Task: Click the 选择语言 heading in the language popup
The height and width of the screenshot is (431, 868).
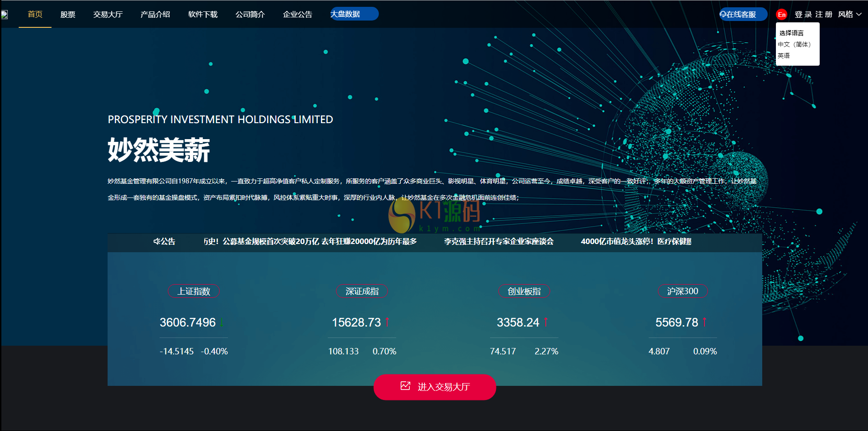Action: [791, 33]
